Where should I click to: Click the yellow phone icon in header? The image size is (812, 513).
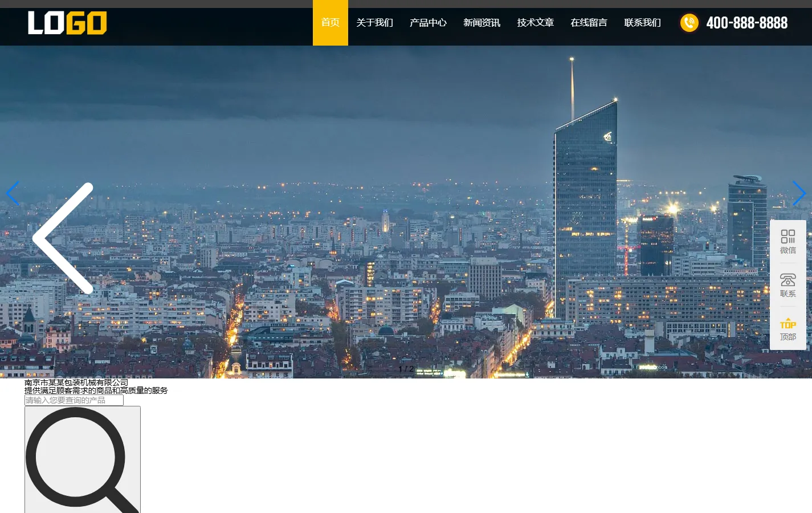(x=689, y=23)
